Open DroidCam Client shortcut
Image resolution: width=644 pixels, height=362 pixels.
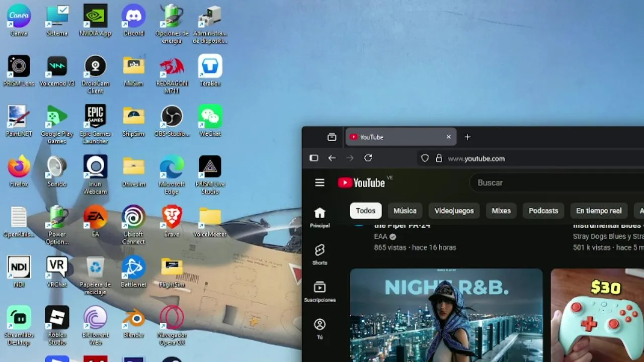point(95,74)
